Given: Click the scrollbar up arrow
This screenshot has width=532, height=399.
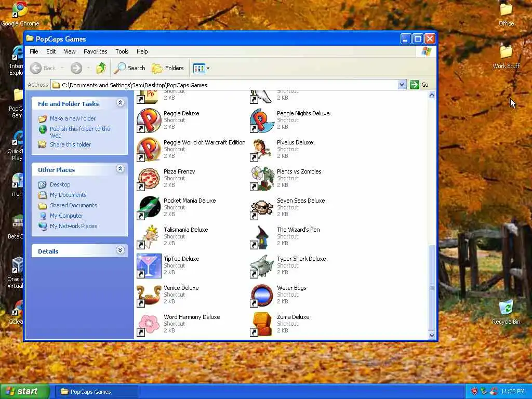Looking at the screenshot, I should click(x=432, y=95).
